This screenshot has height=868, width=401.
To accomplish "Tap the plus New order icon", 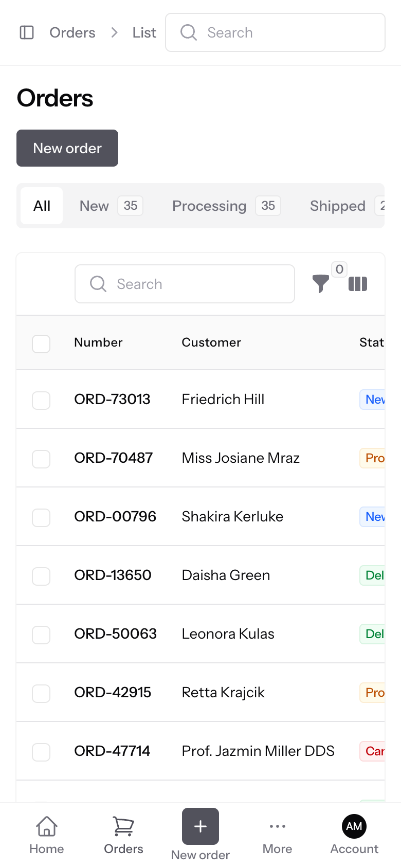I will click(x=200, y=826).
